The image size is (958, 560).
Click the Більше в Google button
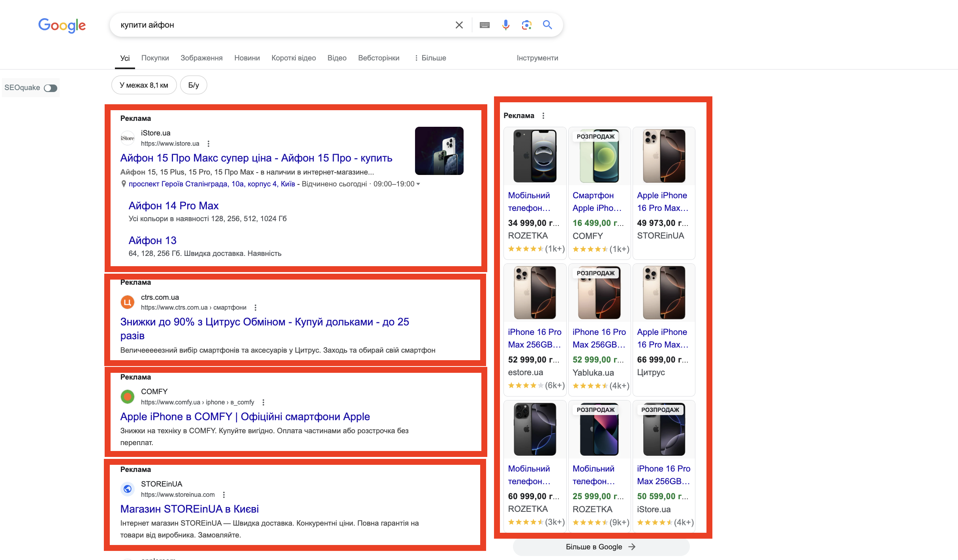[x=601, y=547]
